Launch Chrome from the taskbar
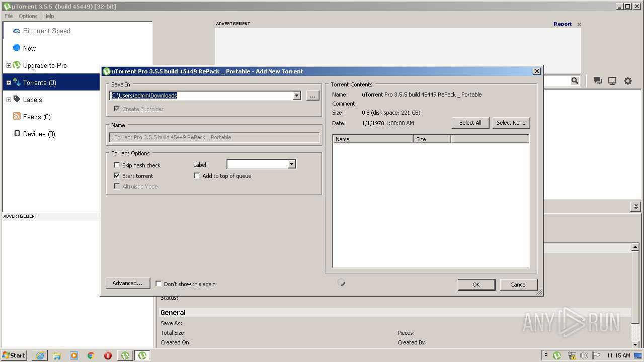The height and width of the screenshot is (362, 644). click(91, 355)
